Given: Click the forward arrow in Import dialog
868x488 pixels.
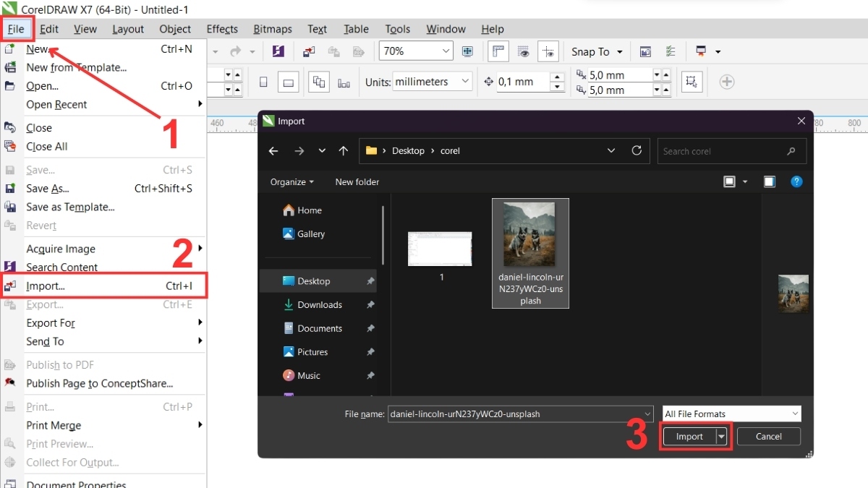Looking at the screenshot, I should pos(299,151).
